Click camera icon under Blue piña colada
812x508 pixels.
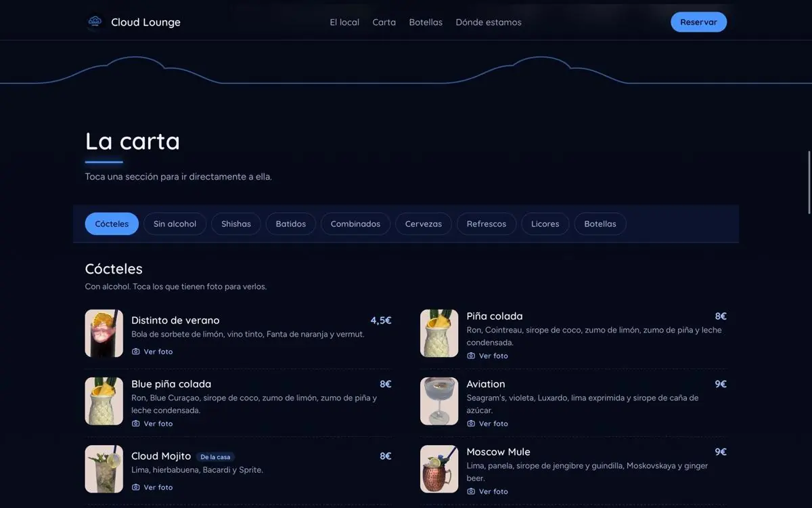click(x=135, y=423)
